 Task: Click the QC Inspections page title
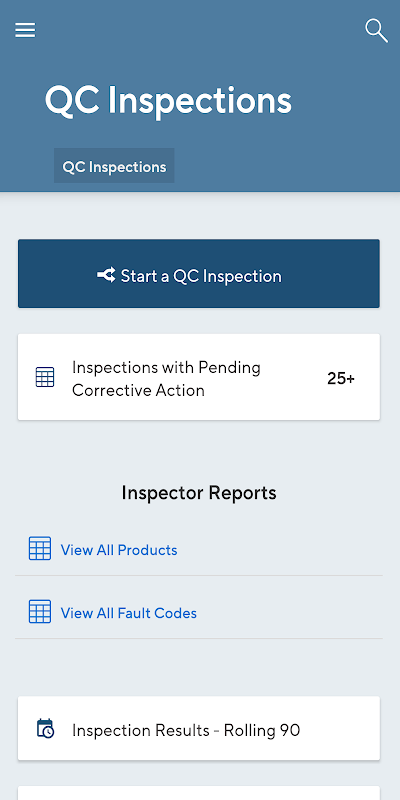[168, 101]
